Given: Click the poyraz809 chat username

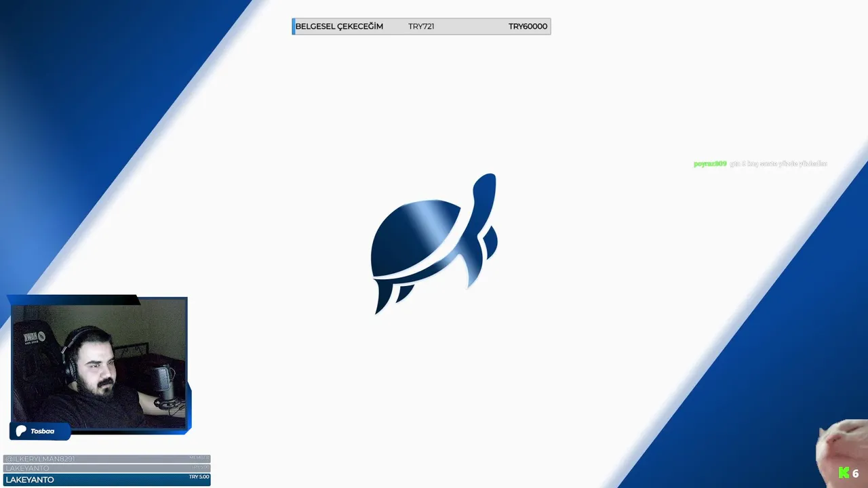Looking at the screenshot, I should click(x=710, y=164).
